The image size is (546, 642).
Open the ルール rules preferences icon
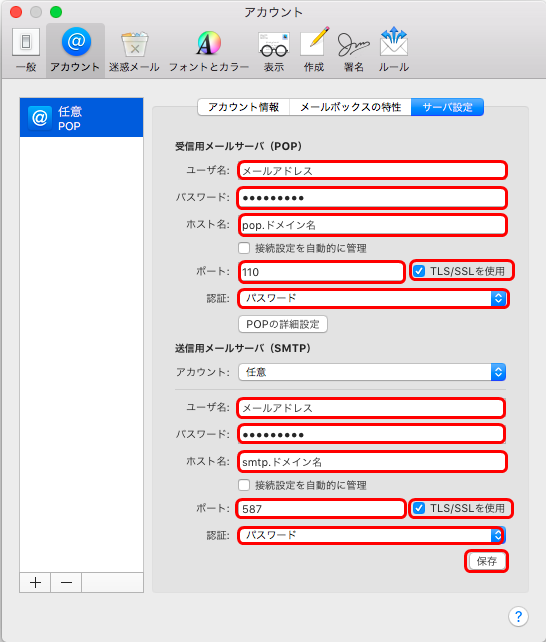394,50
